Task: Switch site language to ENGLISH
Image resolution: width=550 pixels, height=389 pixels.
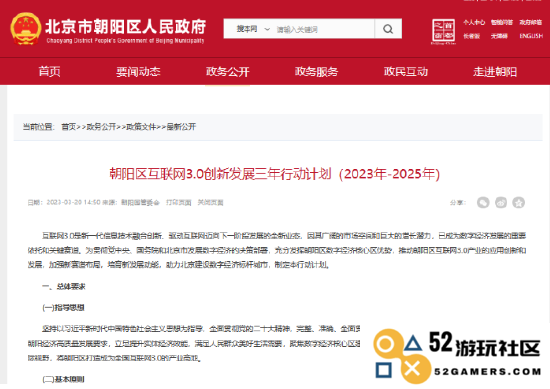Action: tap(531, 36)
